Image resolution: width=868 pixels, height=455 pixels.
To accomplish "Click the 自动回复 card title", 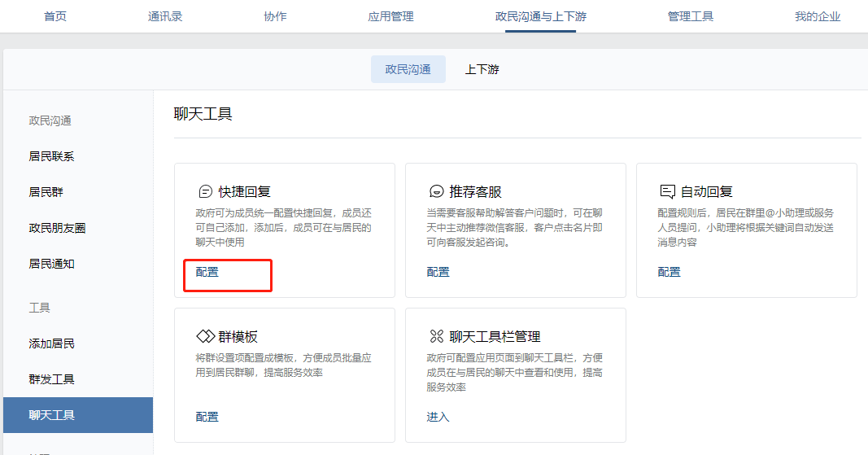I will 706,192.
